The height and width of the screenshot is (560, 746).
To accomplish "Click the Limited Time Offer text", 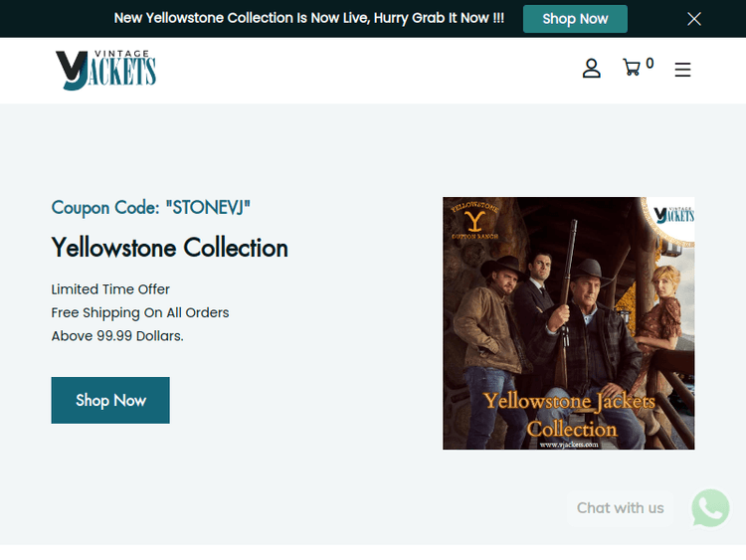I will click(x=110, y=289).
